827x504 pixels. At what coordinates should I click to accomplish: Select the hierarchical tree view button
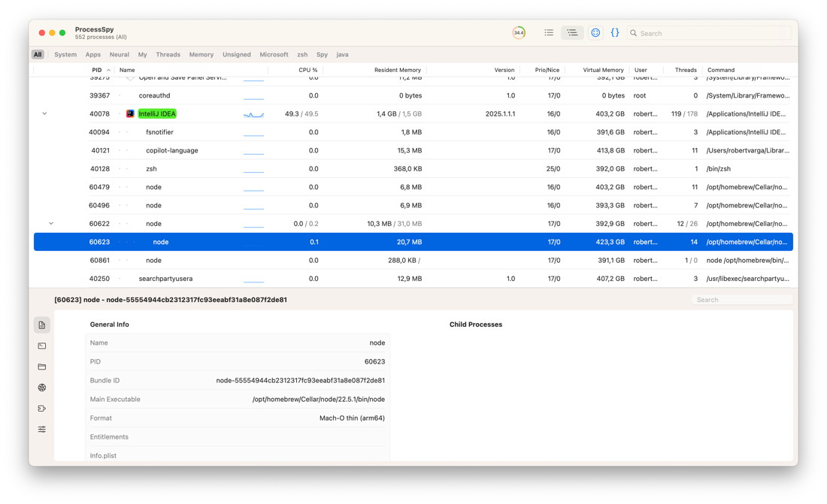click(x=572, y=33)
